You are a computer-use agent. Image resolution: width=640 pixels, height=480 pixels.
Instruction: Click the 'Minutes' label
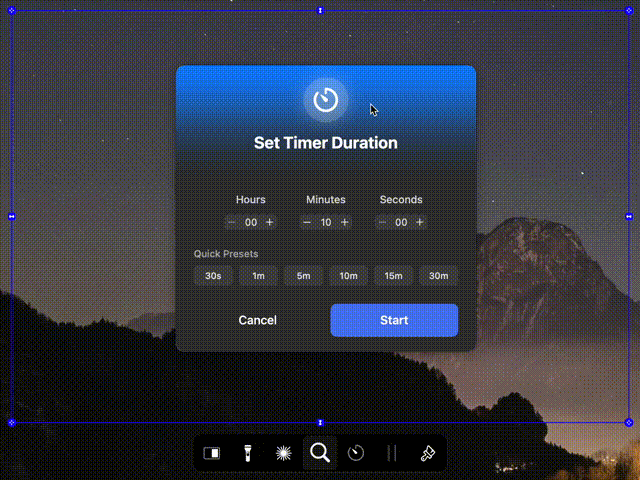(326, 200)
